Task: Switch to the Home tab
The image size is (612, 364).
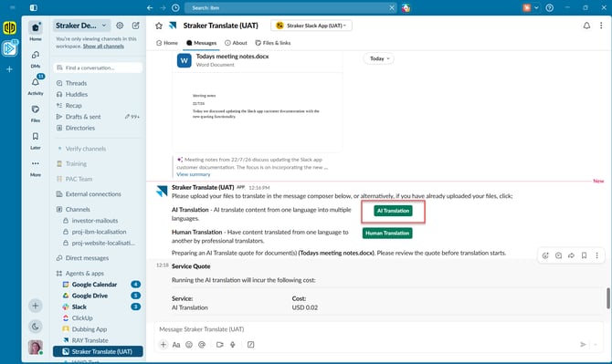Action: click(166, 43)
